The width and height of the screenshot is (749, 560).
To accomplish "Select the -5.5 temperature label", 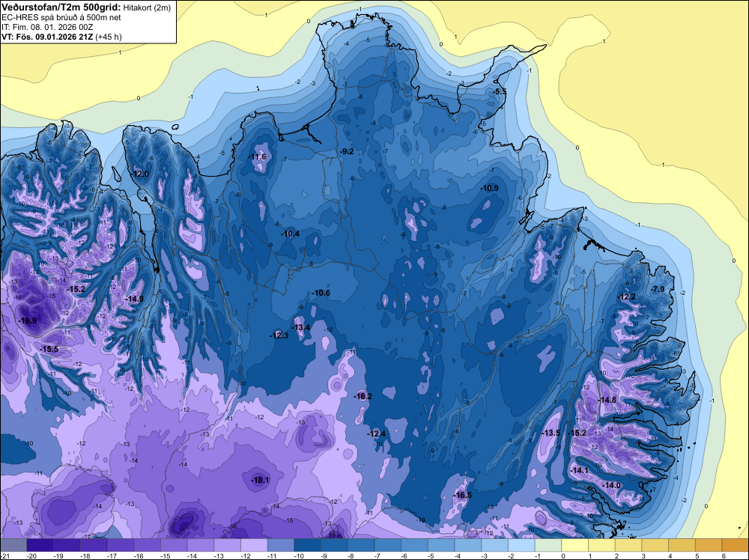I will [x=500, y=91].
